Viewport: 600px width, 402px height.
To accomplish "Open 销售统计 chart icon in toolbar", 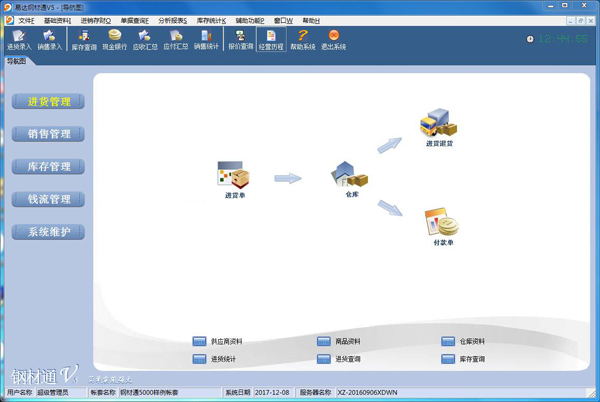I will (206, 39).
